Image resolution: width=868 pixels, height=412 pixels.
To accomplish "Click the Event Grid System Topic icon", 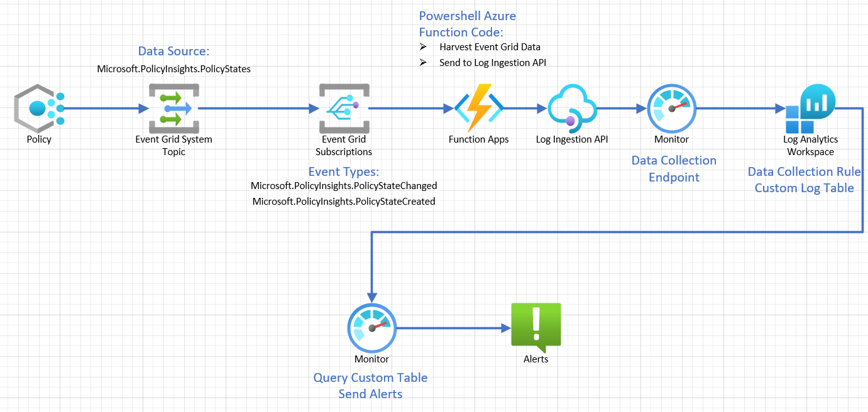I will tap(173, 108).
